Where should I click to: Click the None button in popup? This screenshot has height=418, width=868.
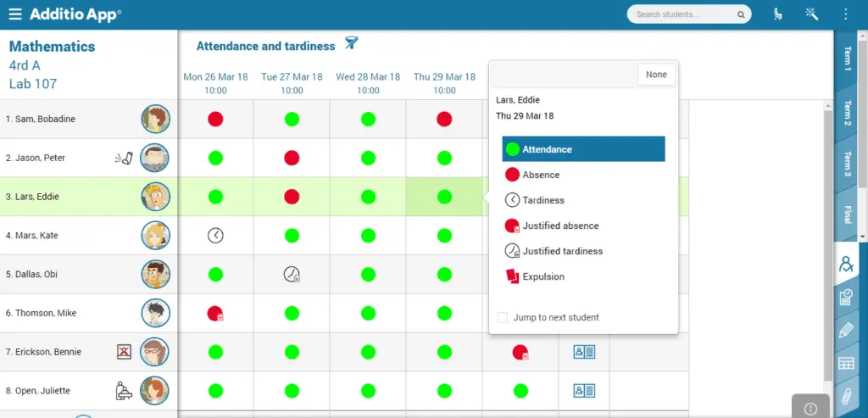tap(656, 74)
